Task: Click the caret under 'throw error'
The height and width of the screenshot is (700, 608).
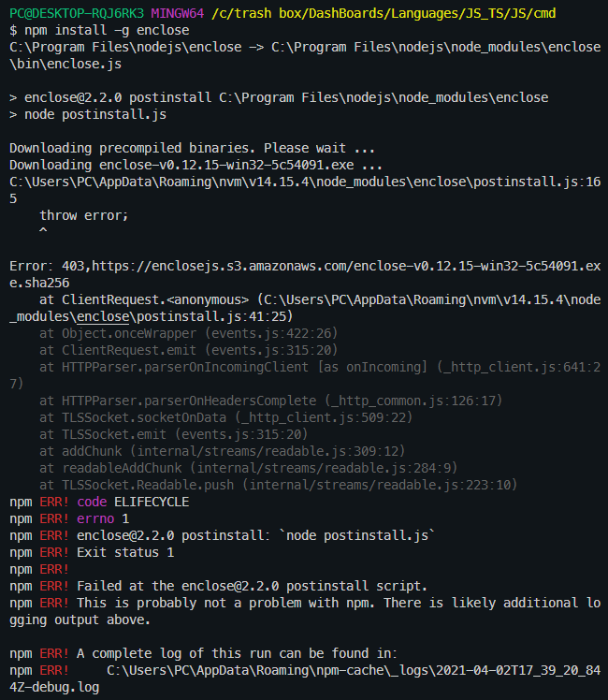Action: (x=43, y=231)
